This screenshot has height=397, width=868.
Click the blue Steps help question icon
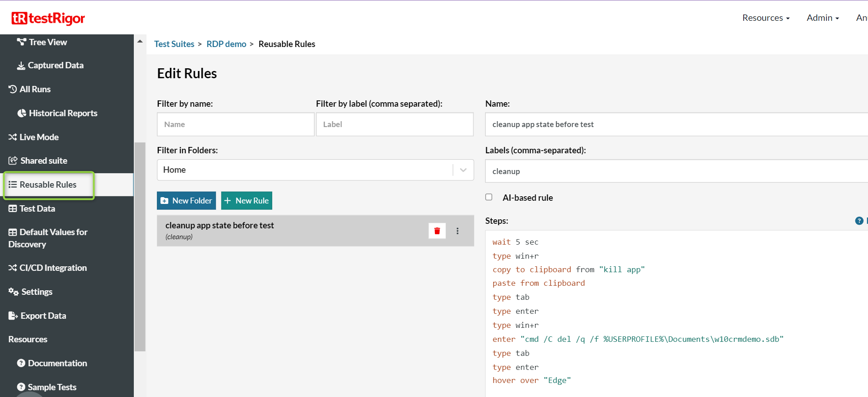pyautogui.click(x=859, y=221)
